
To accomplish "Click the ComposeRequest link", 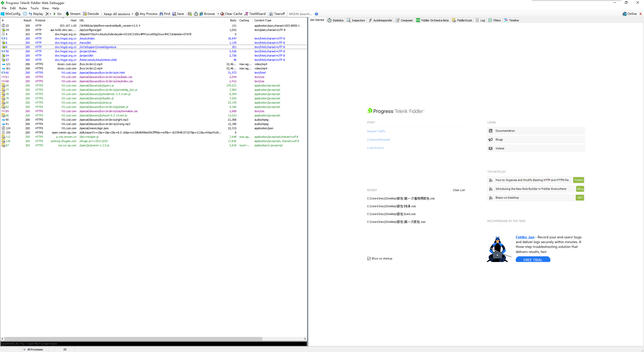I will click(378, 140).
